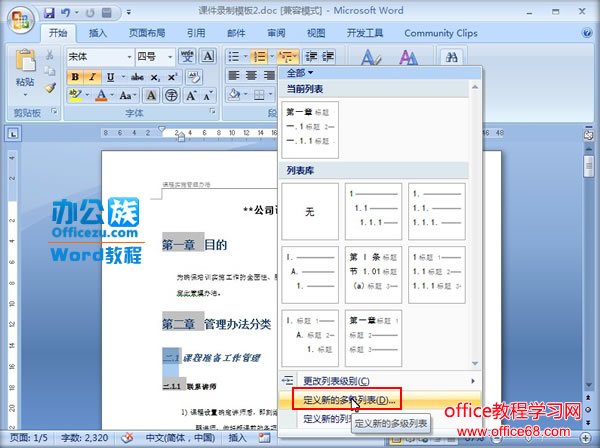Viewport: 600px width, 448px height.
Task: Select 无 list style in library
Action: point(310,211)
